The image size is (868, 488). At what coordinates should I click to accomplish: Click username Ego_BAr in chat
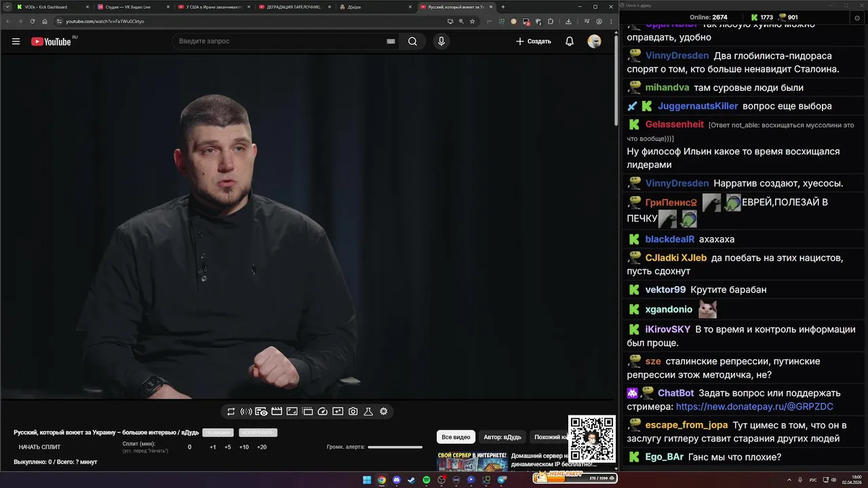click(665, 457)
